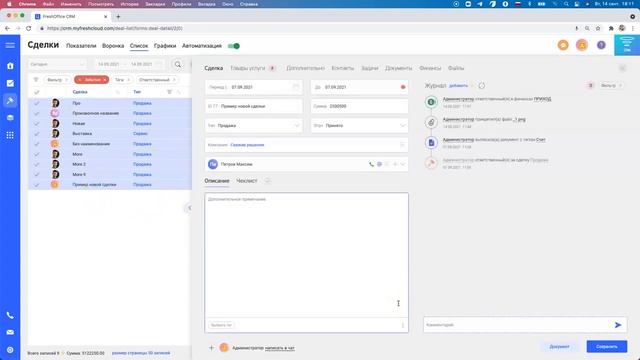
Task: Open the Закладки menu in the macOS menu bar
Action: [x=155, y=4]
